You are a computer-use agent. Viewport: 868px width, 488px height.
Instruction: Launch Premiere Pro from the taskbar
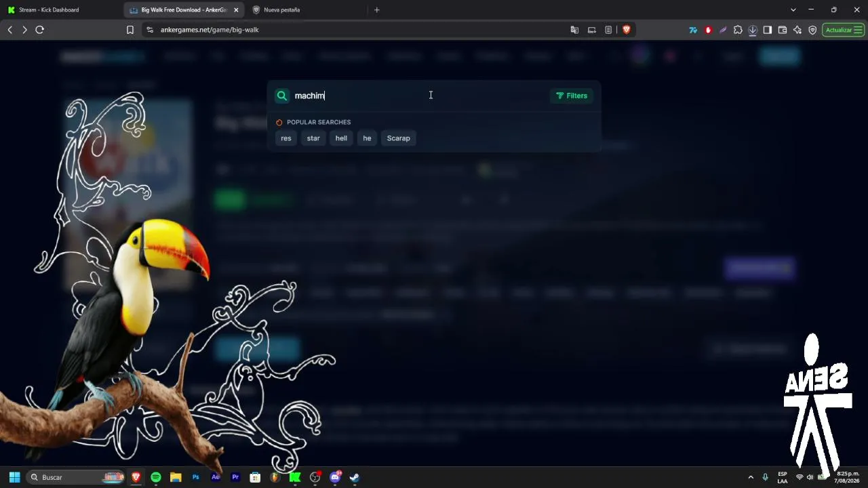[x=235, y=477]
